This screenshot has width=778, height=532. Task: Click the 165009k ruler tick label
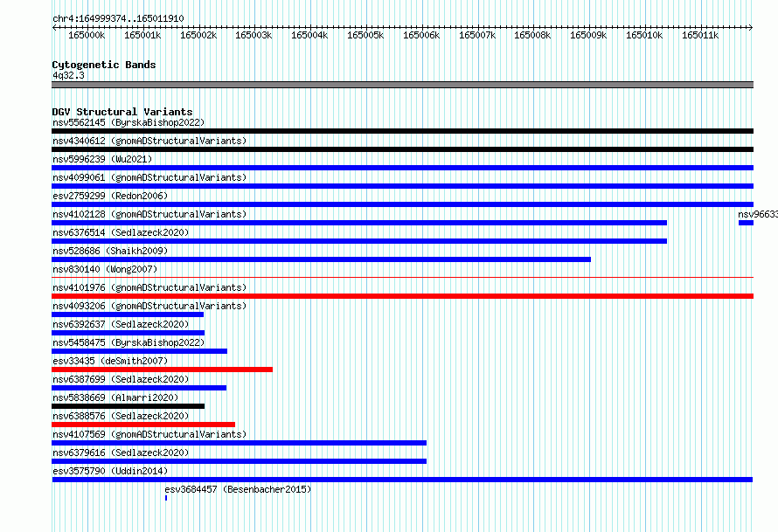click(x=588, y=35)
